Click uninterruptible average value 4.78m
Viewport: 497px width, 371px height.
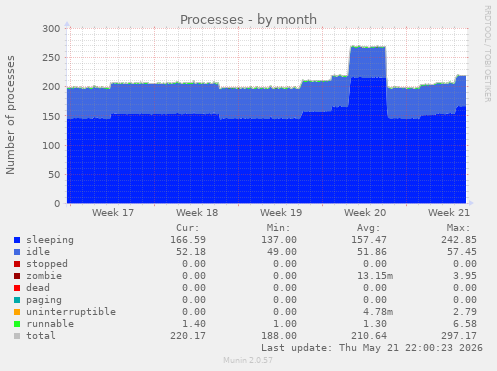click(378, 312)
